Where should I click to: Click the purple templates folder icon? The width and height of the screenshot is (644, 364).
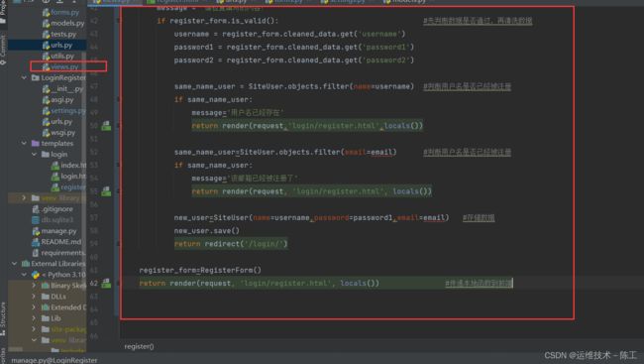[36, 143]
